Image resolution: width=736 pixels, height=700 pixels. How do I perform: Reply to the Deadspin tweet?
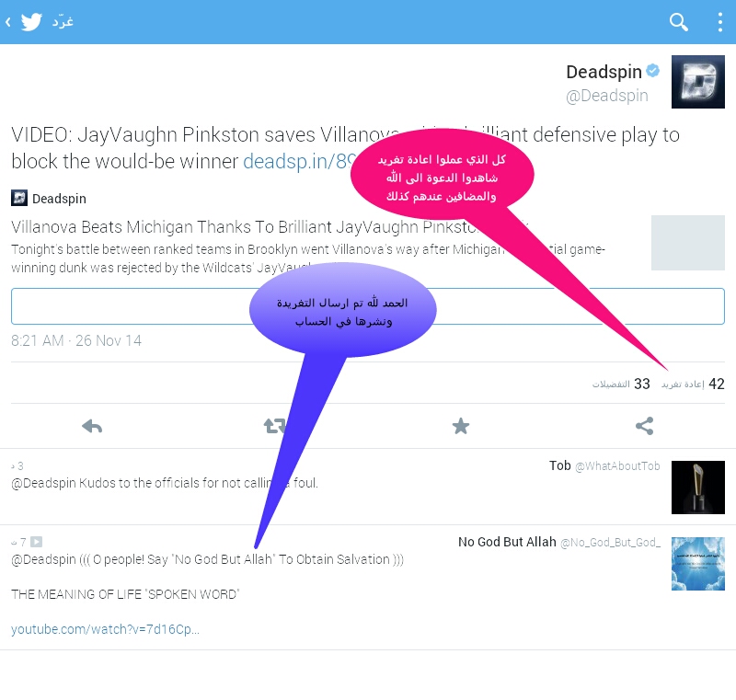coord(92,426)
